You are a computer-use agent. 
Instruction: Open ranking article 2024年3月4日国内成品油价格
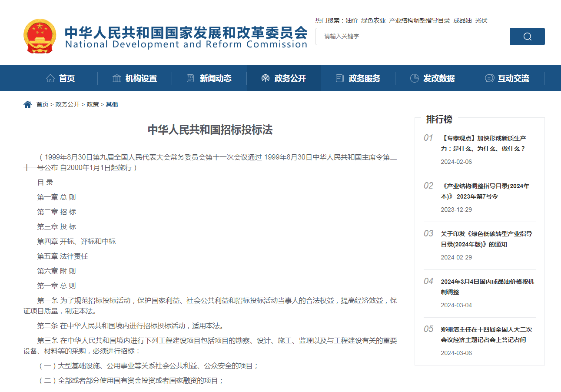[x=488, y=286]
